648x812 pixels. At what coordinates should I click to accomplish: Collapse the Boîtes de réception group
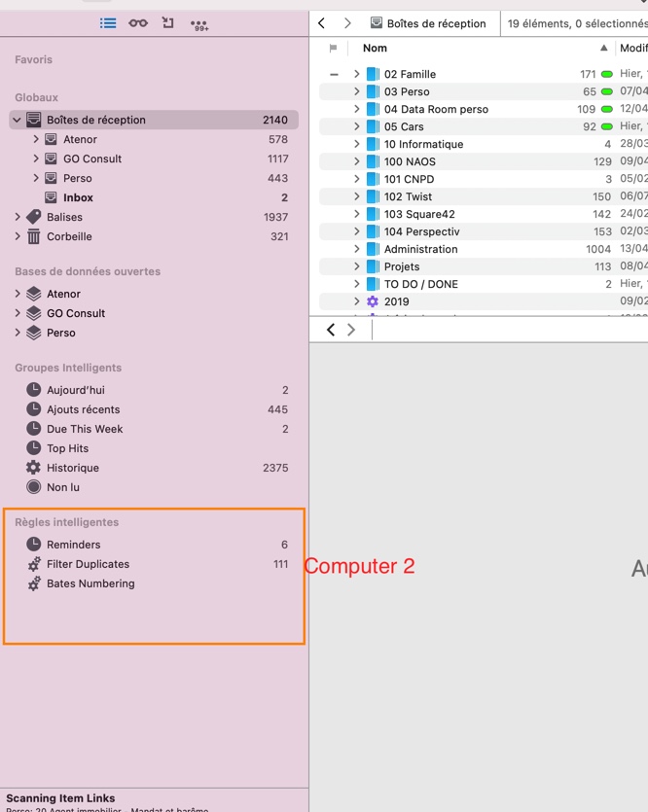(18, 121)
